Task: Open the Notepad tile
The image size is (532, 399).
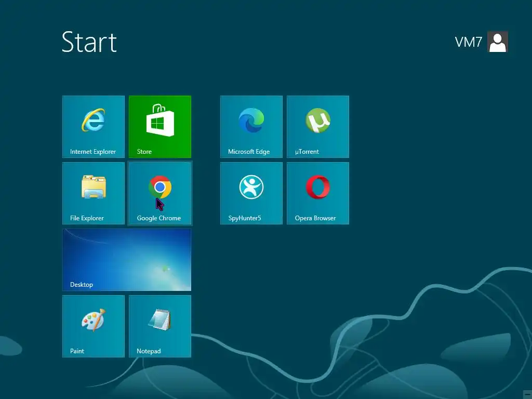Action: click(160, 326)
